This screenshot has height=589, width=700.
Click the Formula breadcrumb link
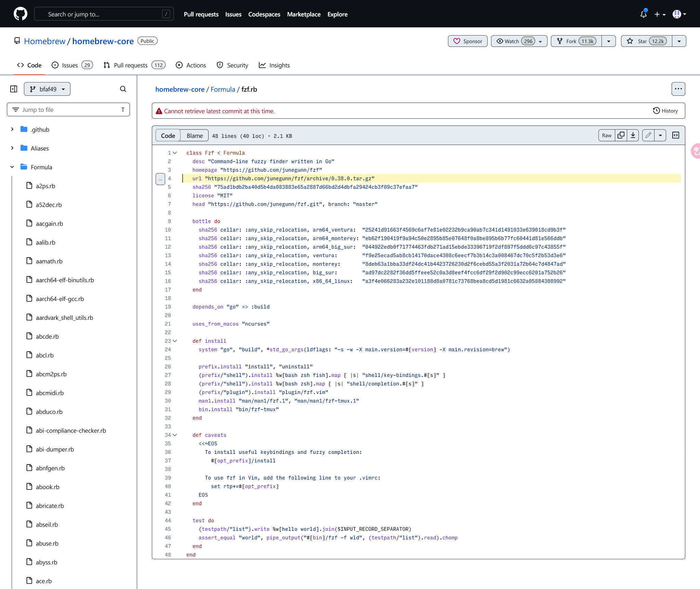click(223, 89)
